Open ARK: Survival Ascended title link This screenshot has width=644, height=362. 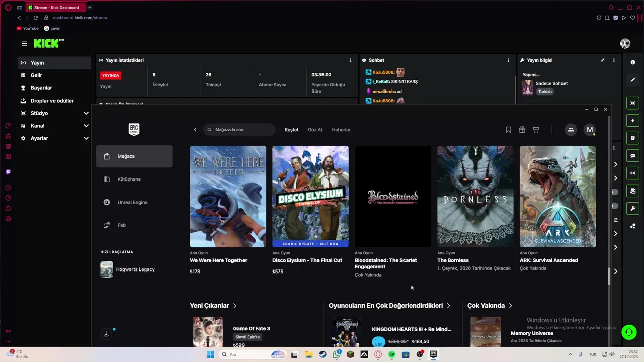[x=549, y=260]
